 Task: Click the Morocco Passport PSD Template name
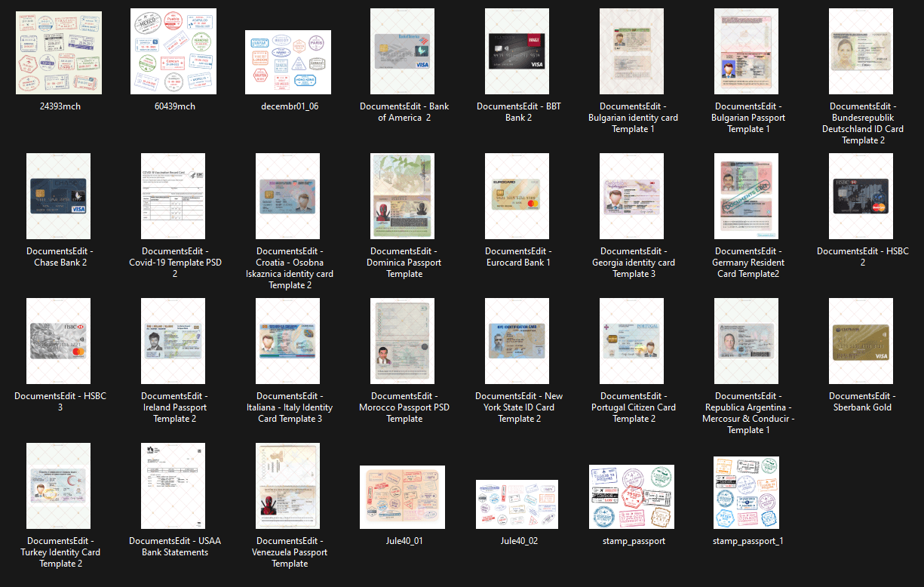[403, 407]
